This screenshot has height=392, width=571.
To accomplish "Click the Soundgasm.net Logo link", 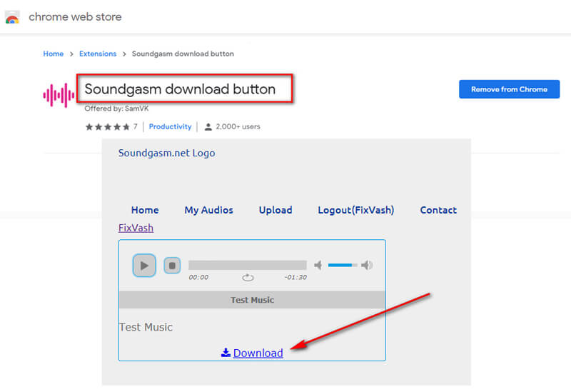I will tap(166, 153).
